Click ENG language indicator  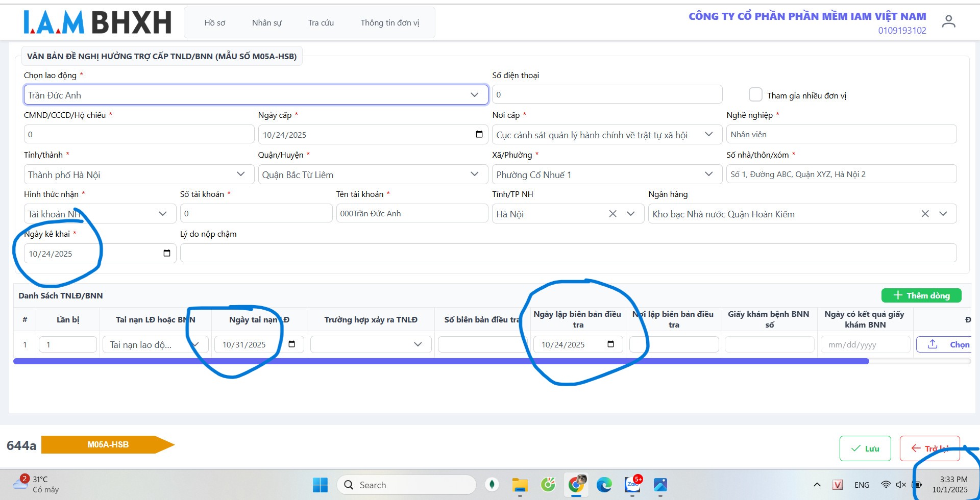862,485
